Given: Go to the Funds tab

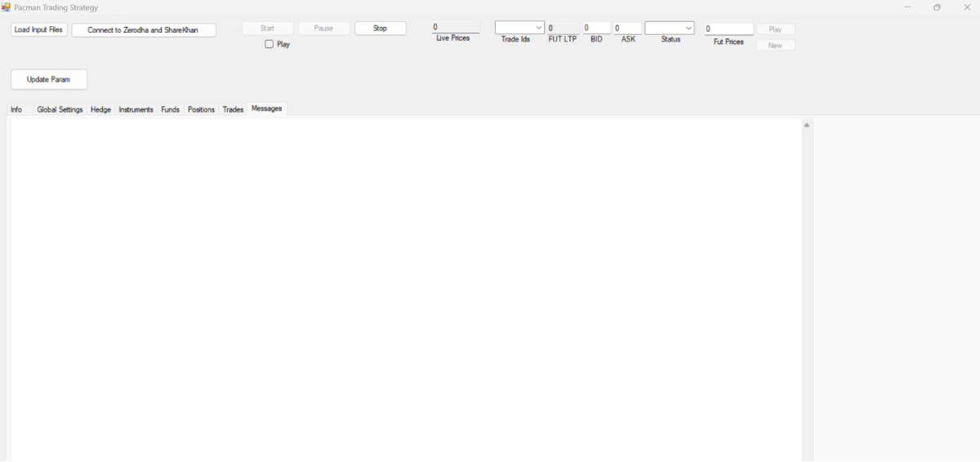Looking at the screenshot, I should tap(170, 109).
